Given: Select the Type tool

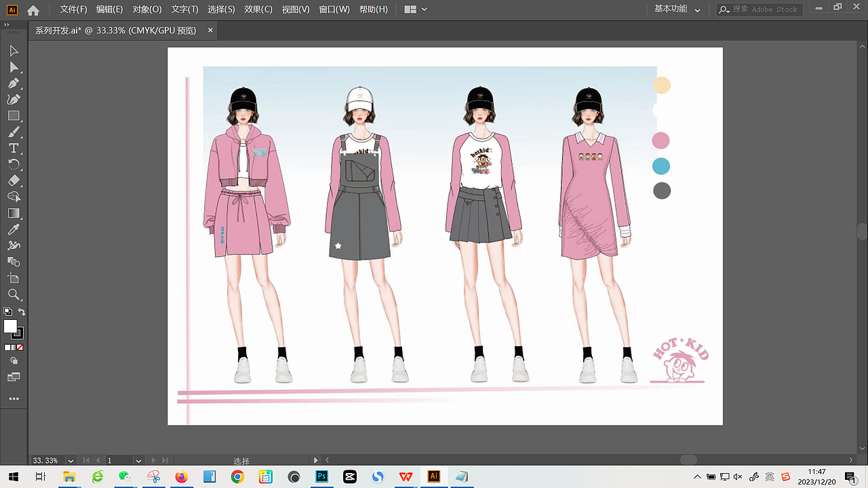Looking at the screenshot, I should [x=14, y=148].
